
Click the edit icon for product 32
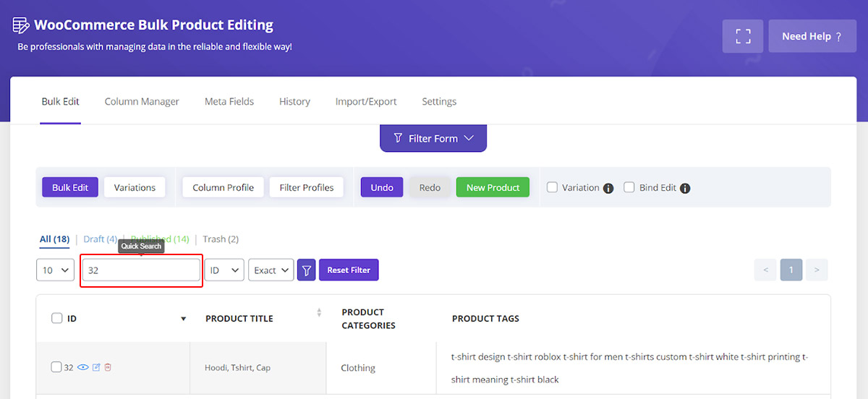point(96,367)
